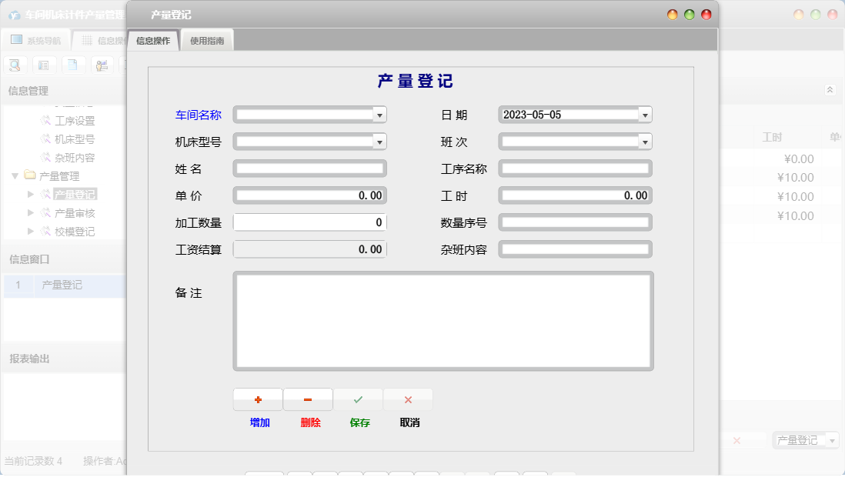This screenshot has width=845, height=504.
Task: Click the red plus icon above 增加
Action: point(258,399)
